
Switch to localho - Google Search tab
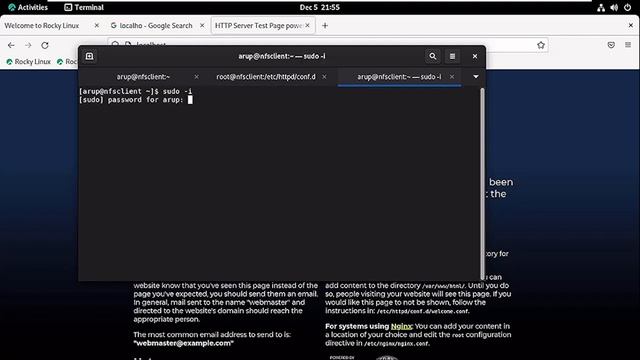[157, 25]
